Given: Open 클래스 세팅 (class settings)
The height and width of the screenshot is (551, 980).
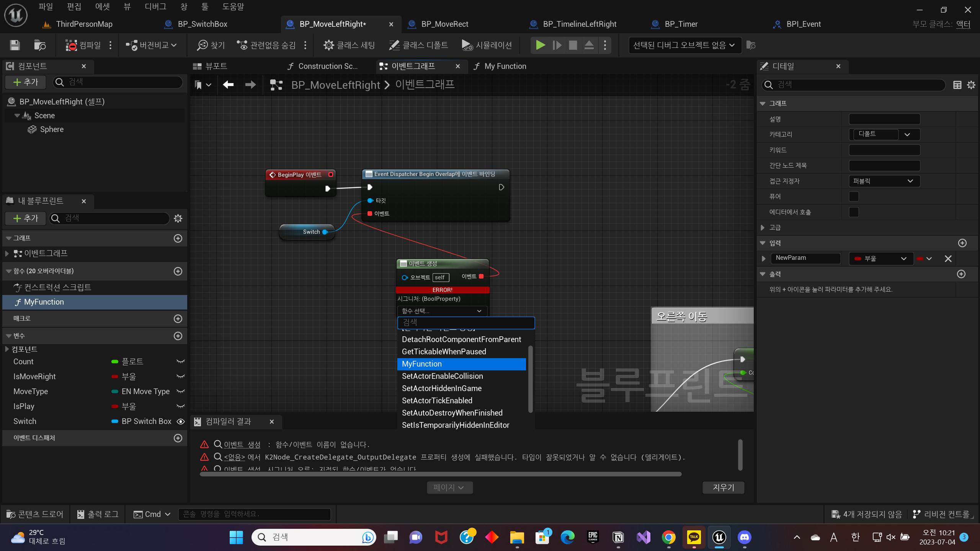Looking at the screenshot, I should [349, 45].
